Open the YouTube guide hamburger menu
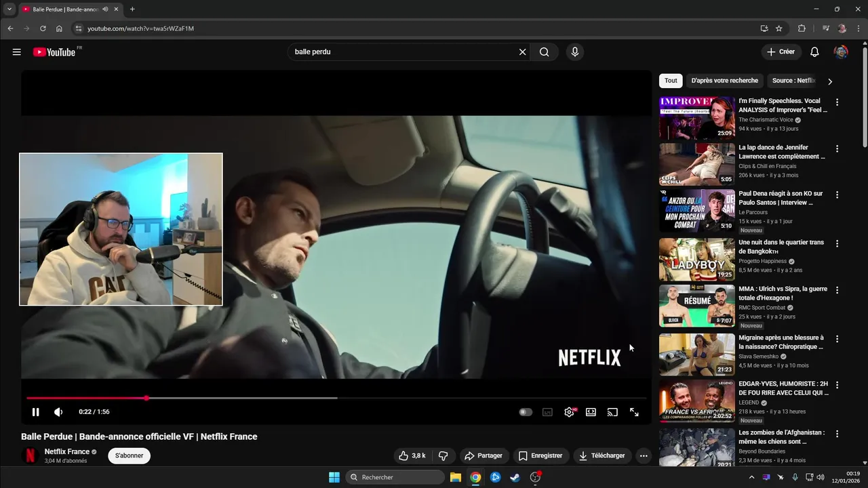 click(x=16, y=52)
